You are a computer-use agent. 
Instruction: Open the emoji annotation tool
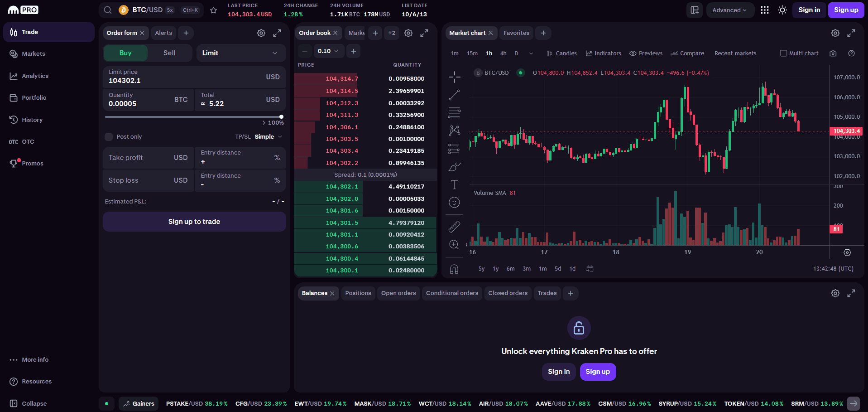point(454,202)
